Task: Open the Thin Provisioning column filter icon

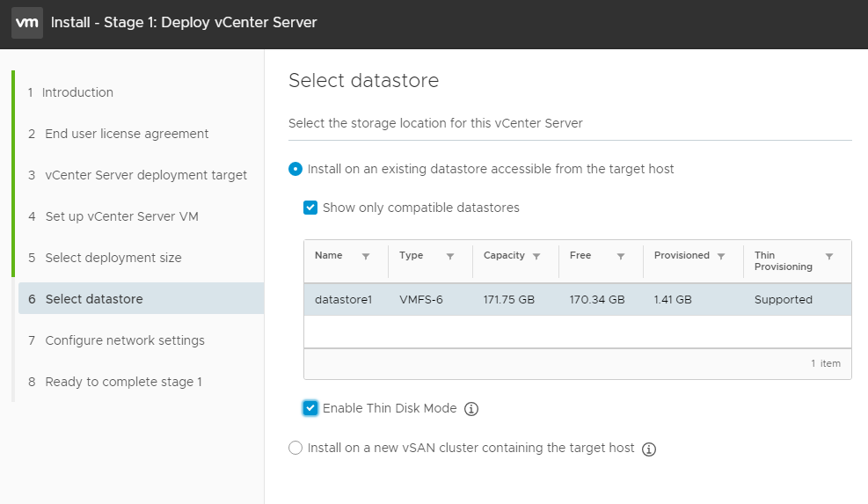Action: 829,257
